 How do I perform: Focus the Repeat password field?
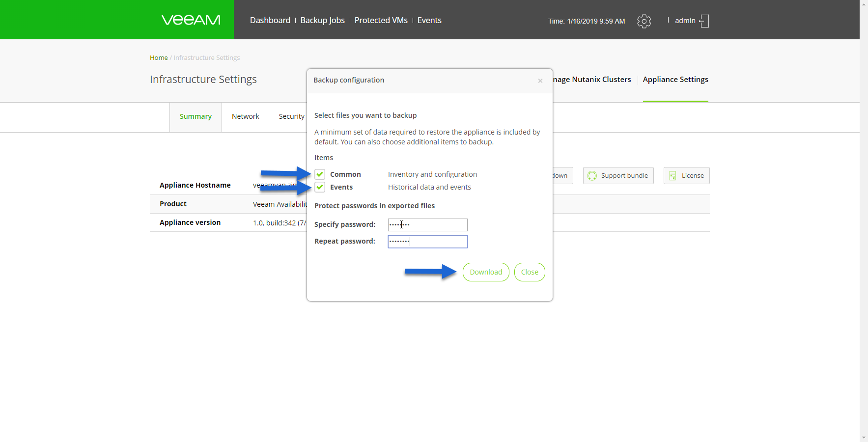tap(427, 242)
